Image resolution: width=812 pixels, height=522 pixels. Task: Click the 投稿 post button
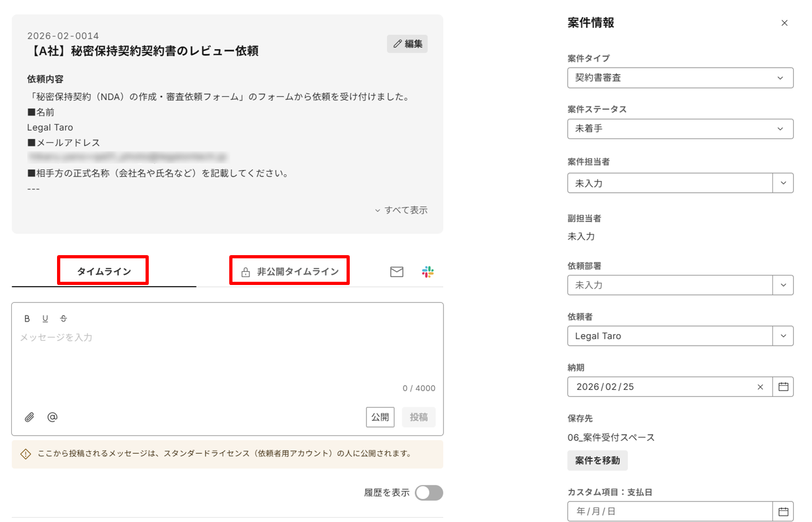tap(419, 417)
